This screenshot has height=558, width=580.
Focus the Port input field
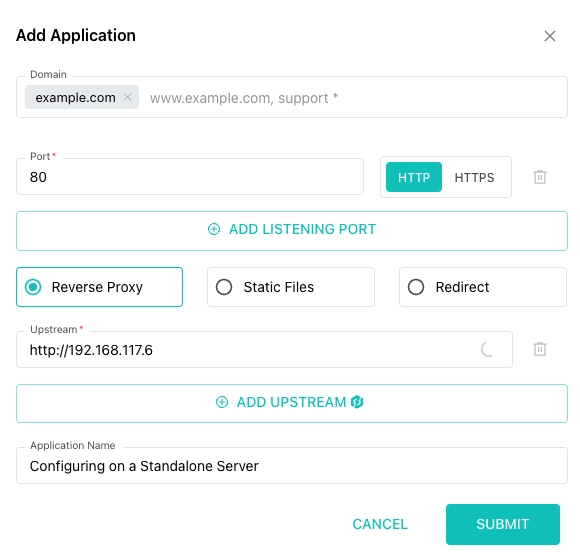tap(190, 177)
